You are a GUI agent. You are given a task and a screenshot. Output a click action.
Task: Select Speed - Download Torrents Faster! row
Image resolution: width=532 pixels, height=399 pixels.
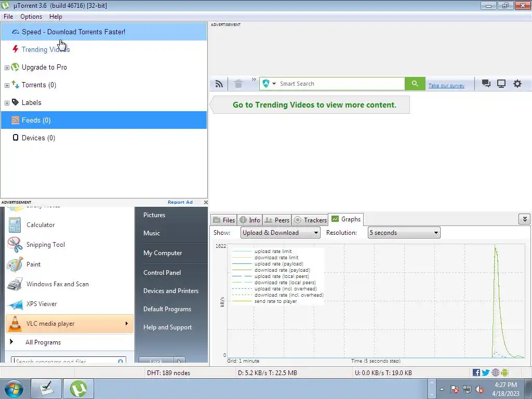pyautogui.click(x=104, y=32)
